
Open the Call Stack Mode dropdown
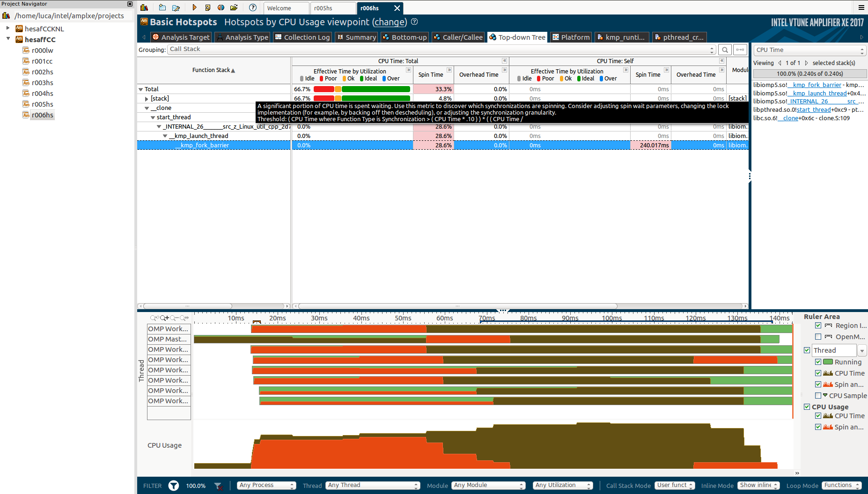(x=675, y=486)
